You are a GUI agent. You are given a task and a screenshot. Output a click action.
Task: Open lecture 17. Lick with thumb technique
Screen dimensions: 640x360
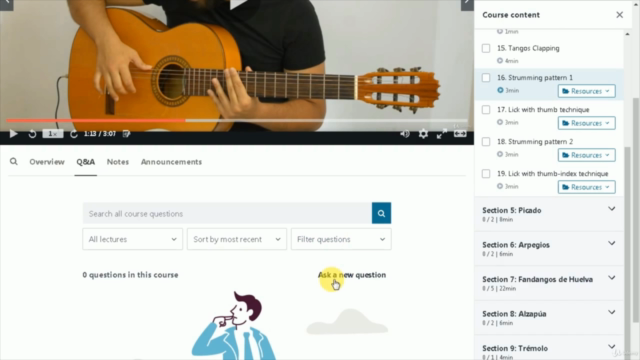[x=543, y=110]
